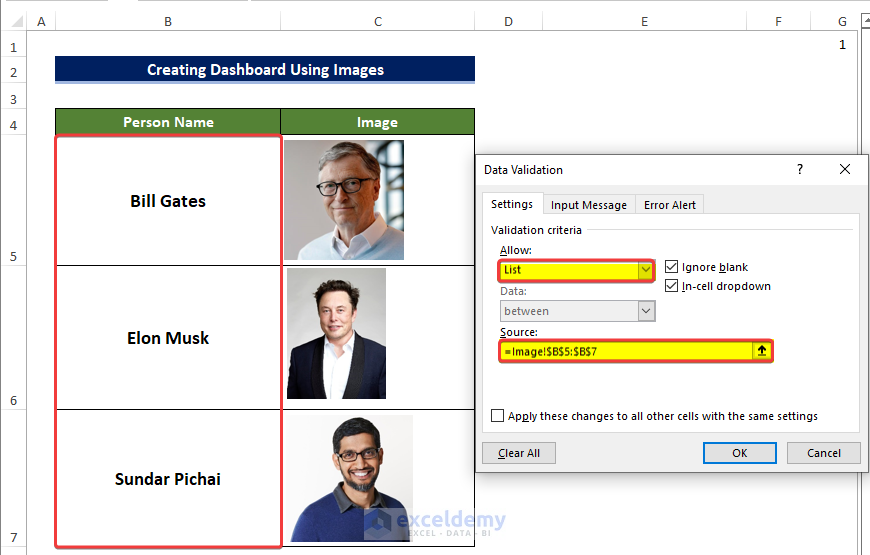Click the Cancel button
This screenshot has width=870, height=555.
(823, 453)
